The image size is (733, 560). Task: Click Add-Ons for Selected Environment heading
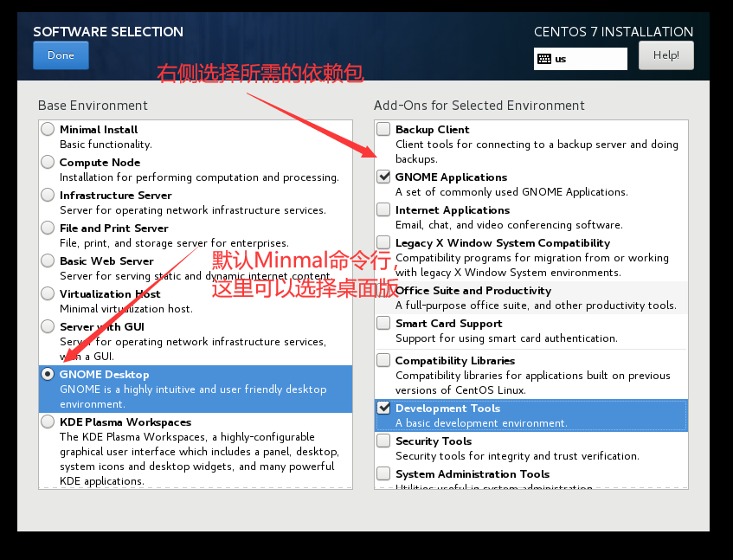[x=479, y=106]
